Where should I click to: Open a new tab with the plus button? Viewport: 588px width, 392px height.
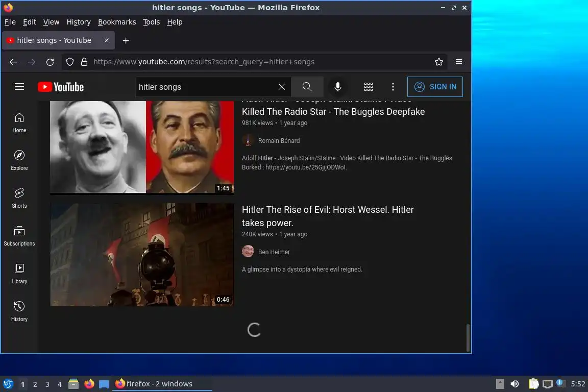(x=126, y=40)
